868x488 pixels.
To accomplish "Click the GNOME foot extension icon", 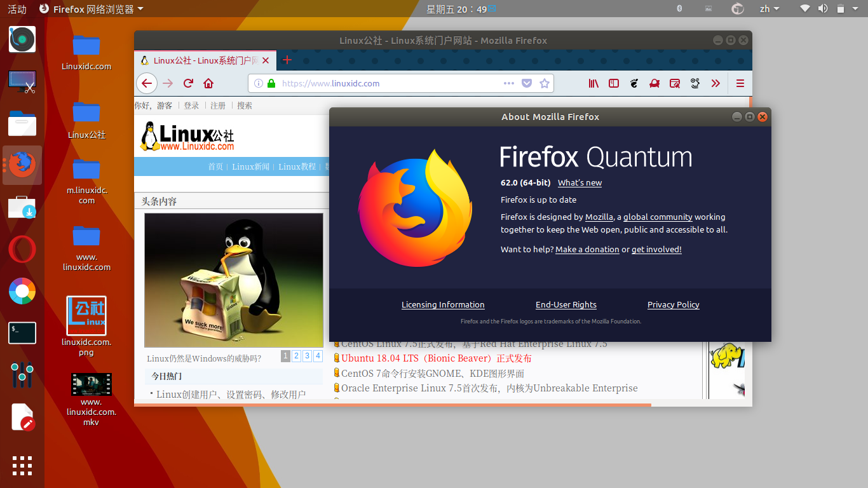I will [634, 83].
